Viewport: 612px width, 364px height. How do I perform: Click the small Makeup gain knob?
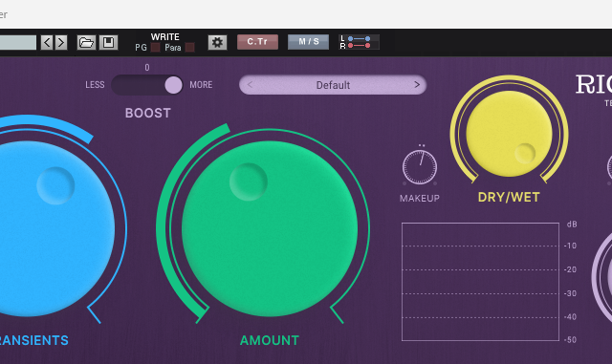coord(420,167)
